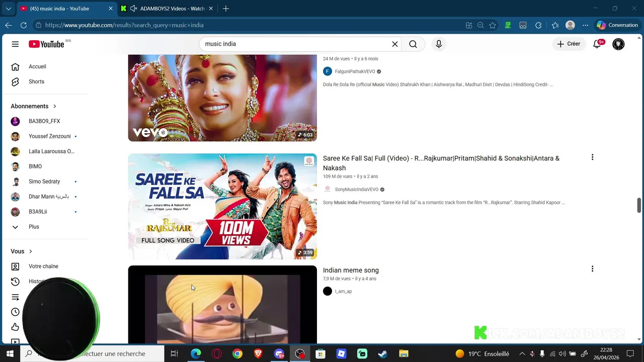The image size is (644, 362).
Task: Open Saree Ke Fall Sa video title
Action: pos(441,163)
